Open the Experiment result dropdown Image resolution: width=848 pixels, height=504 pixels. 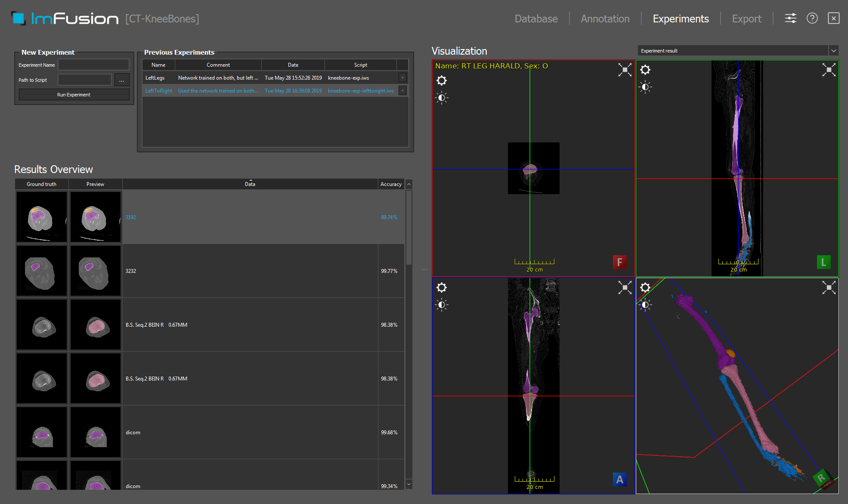(738, 51)
